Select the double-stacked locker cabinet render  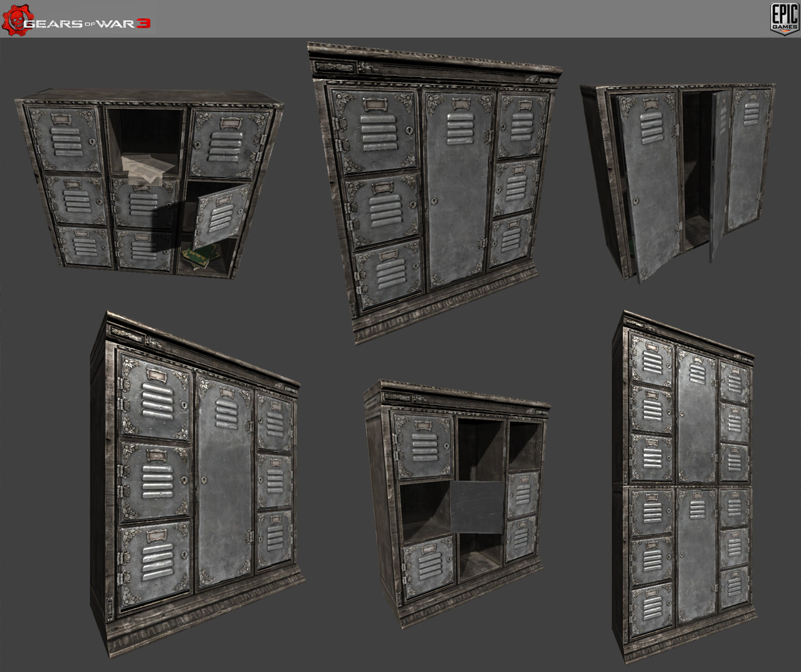[684, 486]
